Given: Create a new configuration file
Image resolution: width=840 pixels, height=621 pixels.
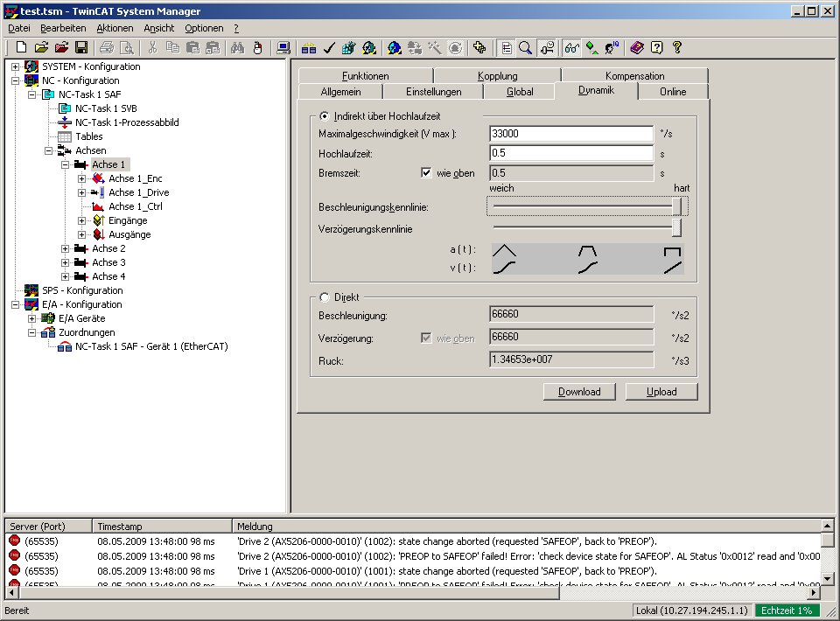Looking at the screenshot, I should coord(21,47).
